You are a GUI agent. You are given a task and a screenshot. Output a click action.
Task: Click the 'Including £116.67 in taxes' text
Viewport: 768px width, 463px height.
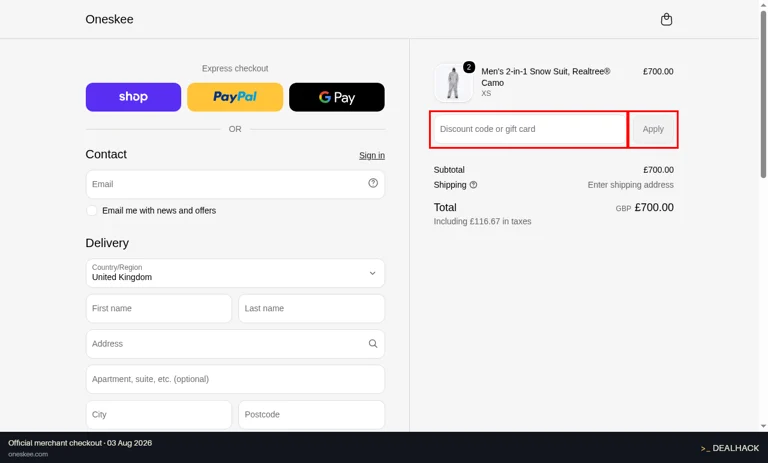click(482, 221)
